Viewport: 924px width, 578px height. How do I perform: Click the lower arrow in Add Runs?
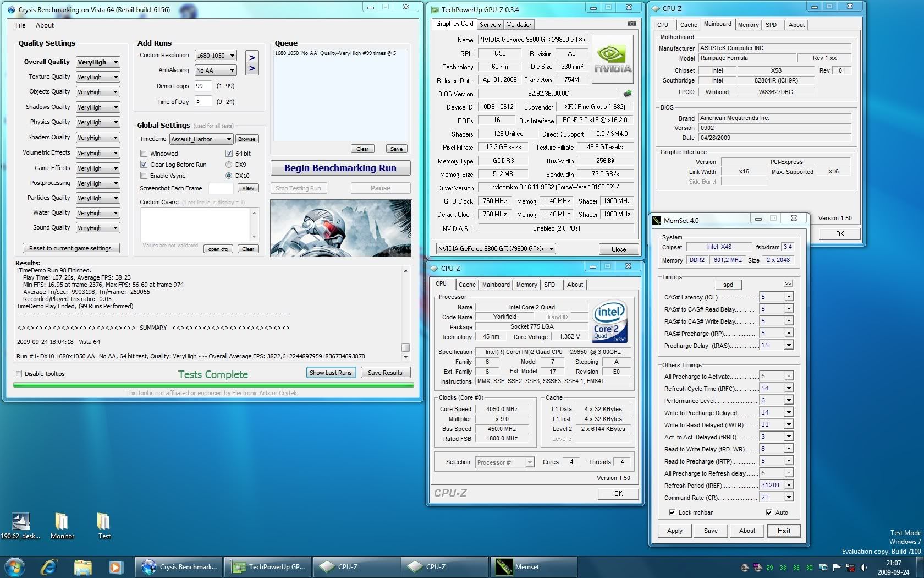tap(252, 69)
